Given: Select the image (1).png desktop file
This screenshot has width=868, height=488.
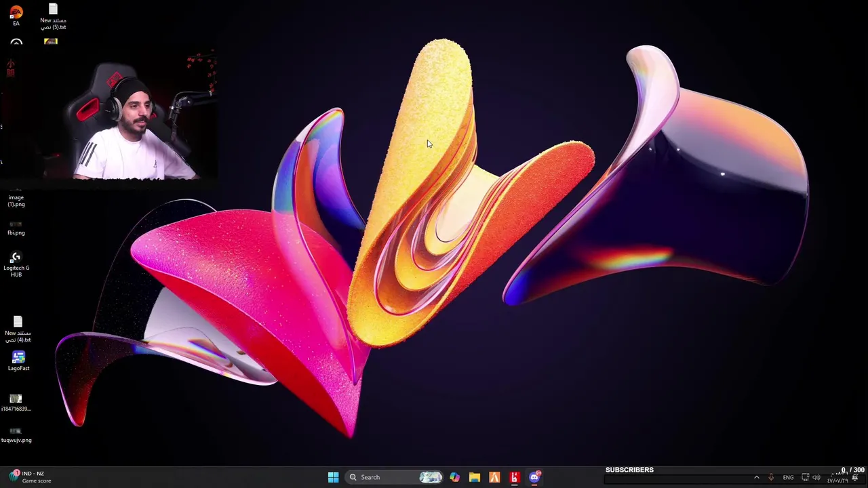Looking at the screenshot, I should tap(16, 198).
